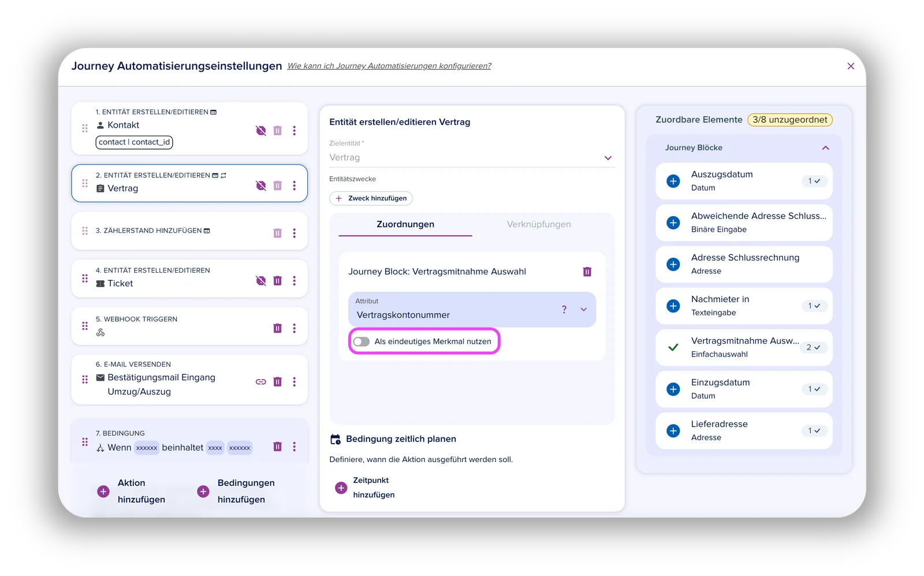
Task: Open options for Webhook triggern step
Action: (294, 328)
